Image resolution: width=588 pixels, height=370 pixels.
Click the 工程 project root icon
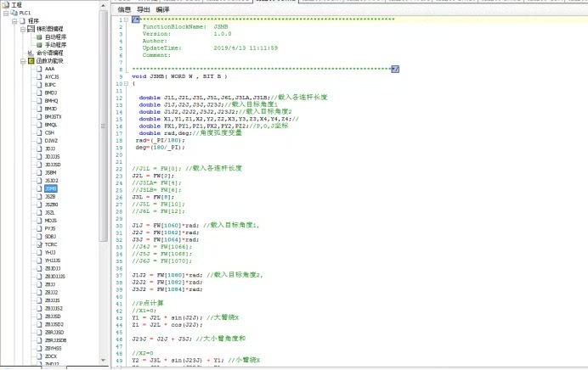6,5
